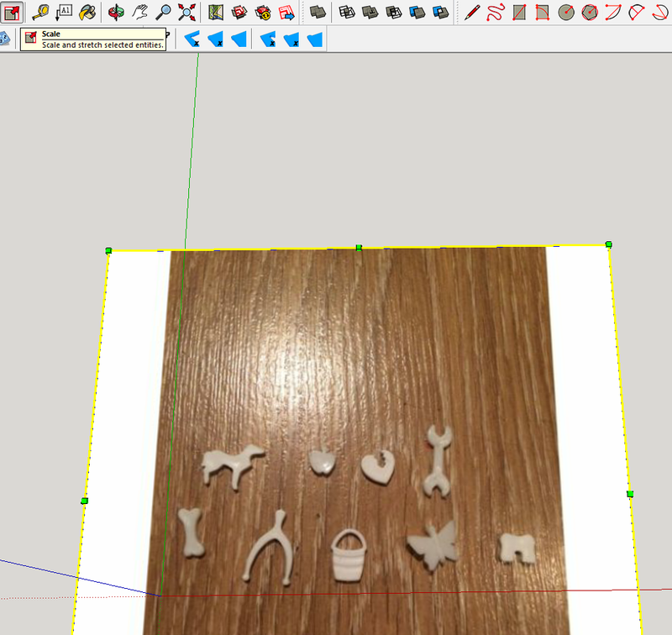
Task: Click the left-edge green scale grip
Action: click(85, 501)
